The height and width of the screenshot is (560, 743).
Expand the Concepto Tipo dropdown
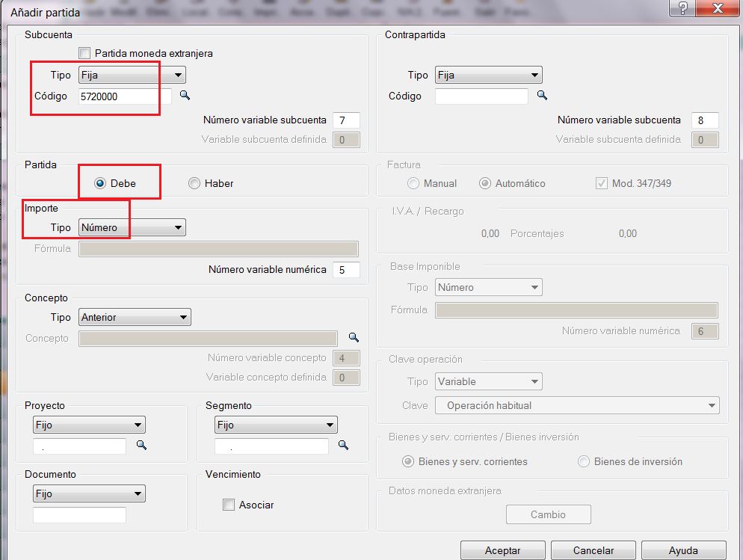point(135,317)
